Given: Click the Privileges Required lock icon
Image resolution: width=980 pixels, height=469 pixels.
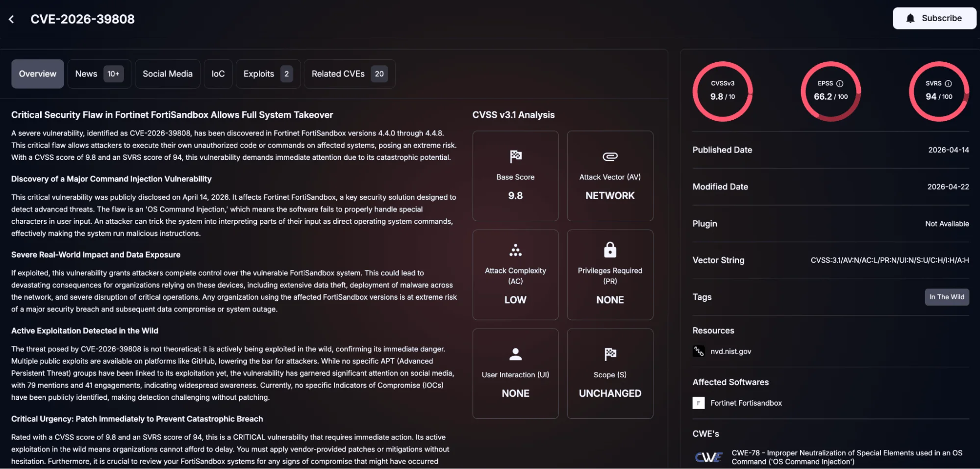Looking at the screenshot, I should [610, 250].
